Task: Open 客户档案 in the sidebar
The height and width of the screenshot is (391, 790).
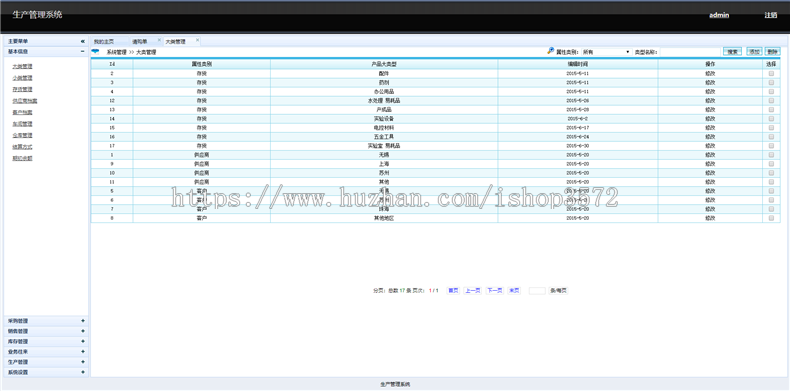Action: tap(22, 112)
